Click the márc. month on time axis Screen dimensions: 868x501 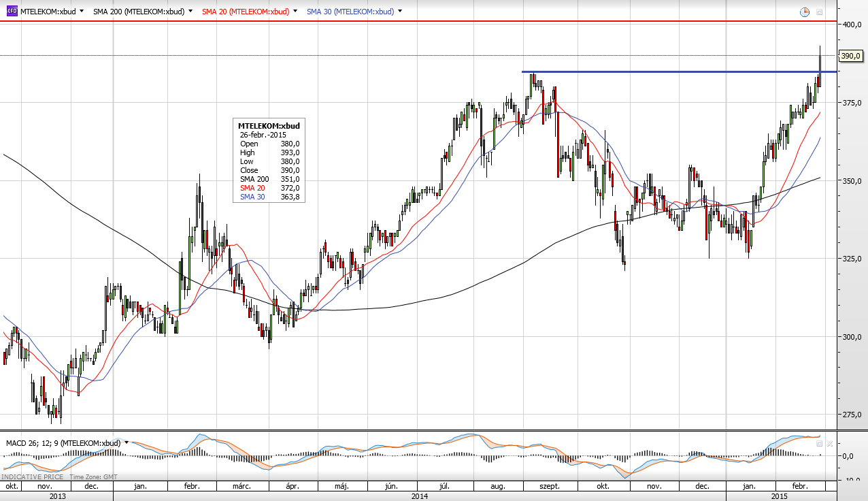click(242, 487)
